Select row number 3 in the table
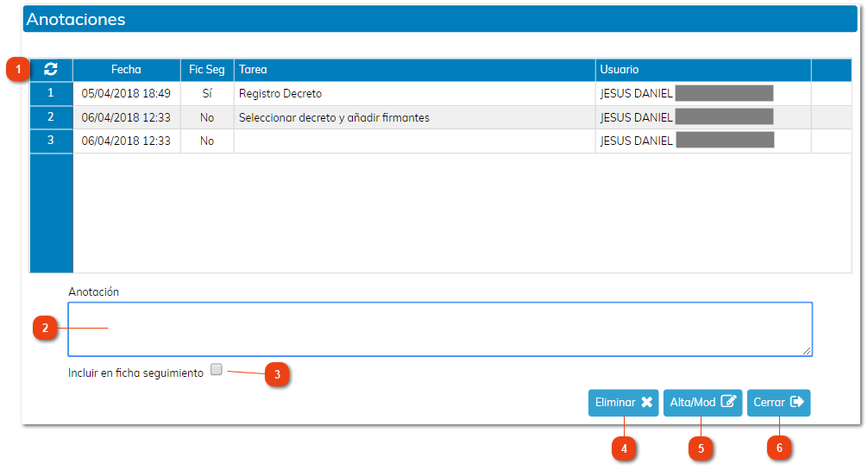The image size is (868, 470). click(51, 141)
